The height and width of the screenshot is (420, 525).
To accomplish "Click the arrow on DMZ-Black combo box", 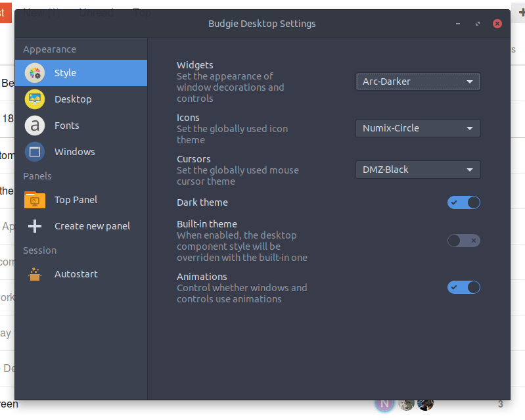I will 470,170.
